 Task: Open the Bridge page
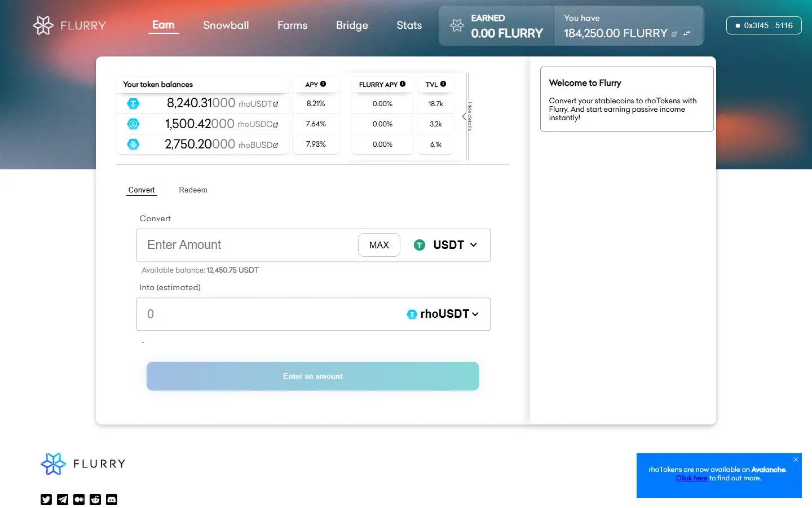coord(352,25)
